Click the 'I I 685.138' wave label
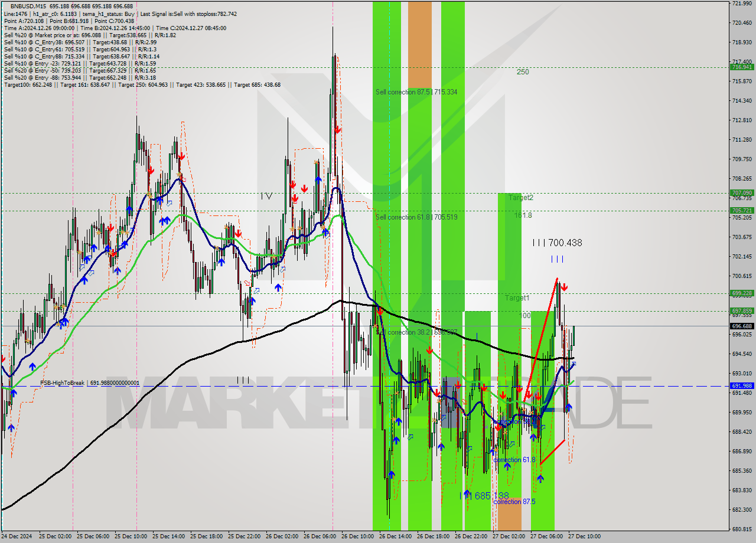Screen dimensions: 756x543 484,496
